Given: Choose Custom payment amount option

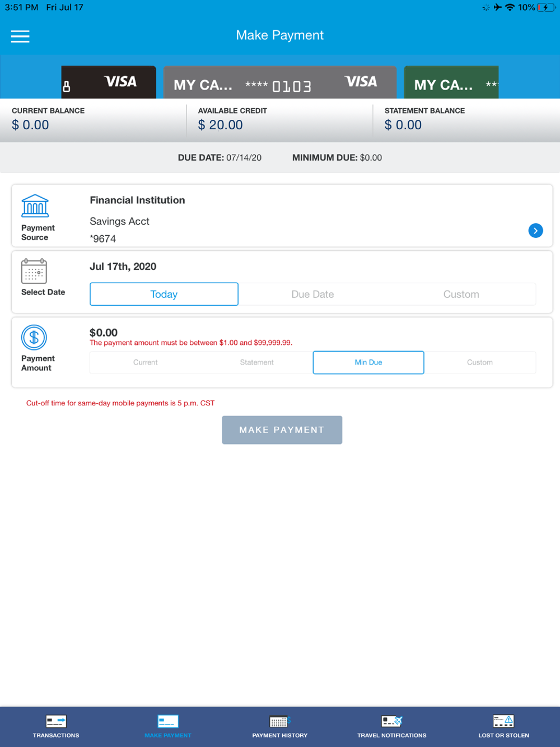Looking at the screenshot, I should click(480, 362).
